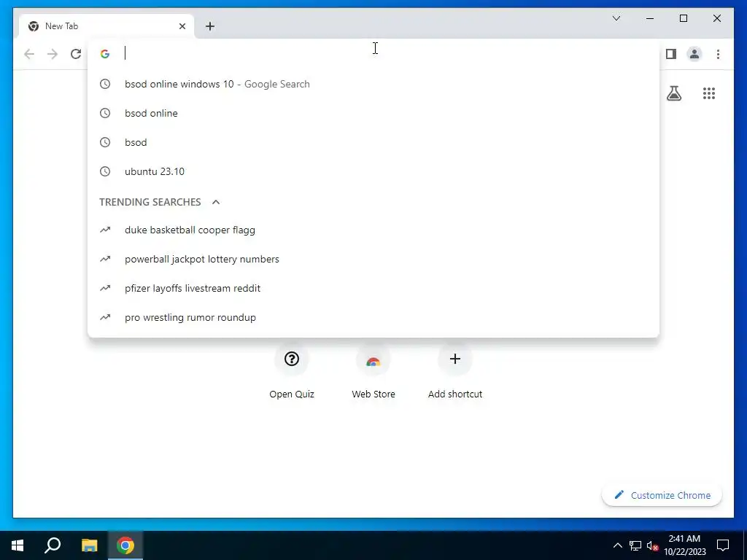Image resolution: width=747 pixels, height=560 pixels.
Task: Open the Chrome three-dot menu
Action: 718,54
